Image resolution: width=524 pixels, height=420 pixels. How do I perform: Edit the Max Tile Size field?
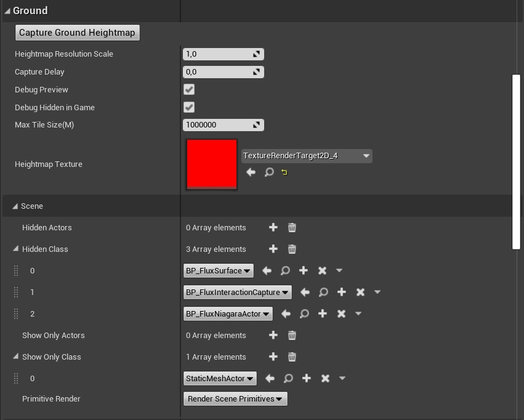[x=224, y=125]
